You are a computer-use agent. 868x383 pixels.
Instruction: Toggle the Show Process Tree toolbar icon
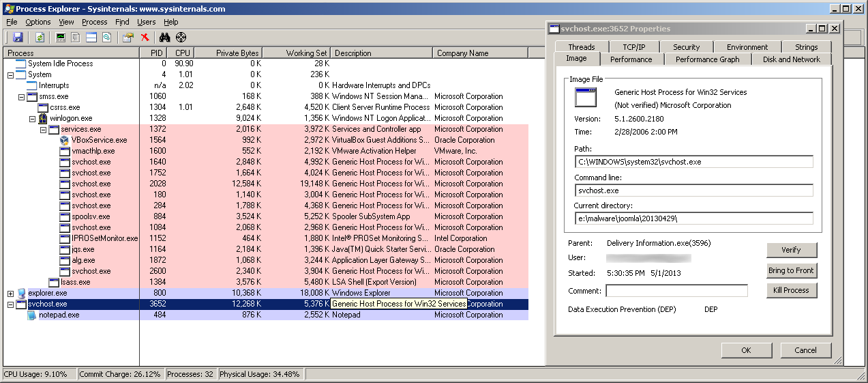click(76, 38)
